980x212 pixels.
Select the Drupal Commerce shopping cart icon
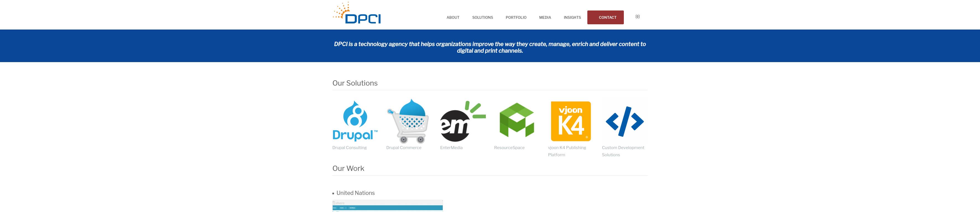[x=408, y=121]
